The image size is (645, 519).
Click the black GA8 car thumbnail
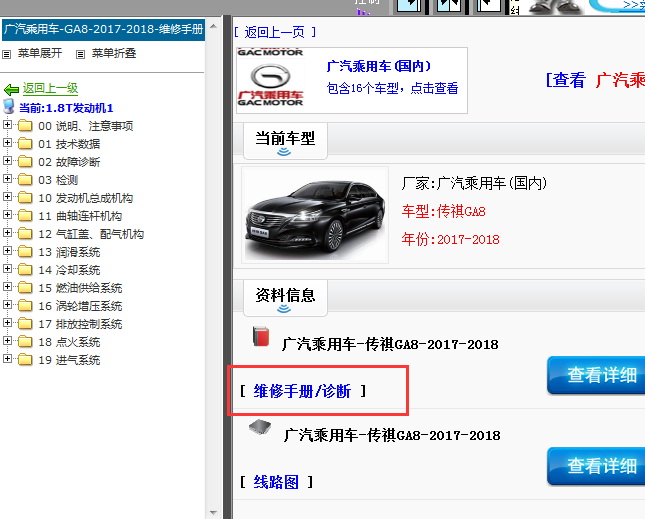click(315, 215)
